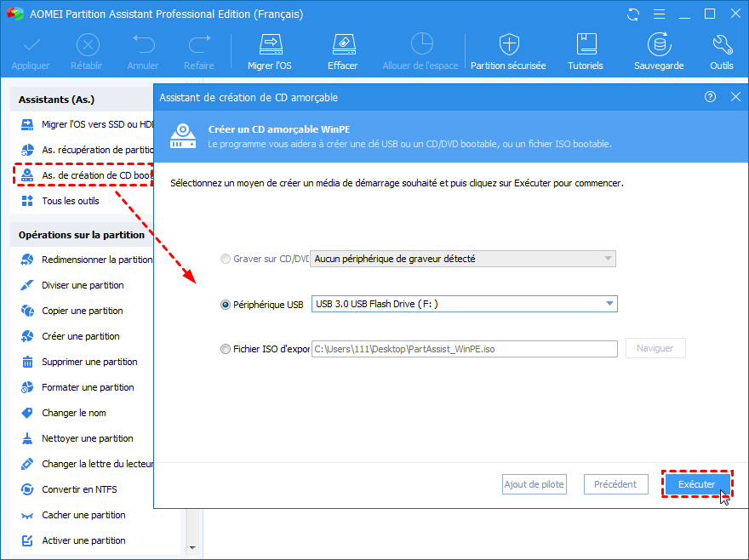Click the Allouer de l'espace icon

pos(421,44)
